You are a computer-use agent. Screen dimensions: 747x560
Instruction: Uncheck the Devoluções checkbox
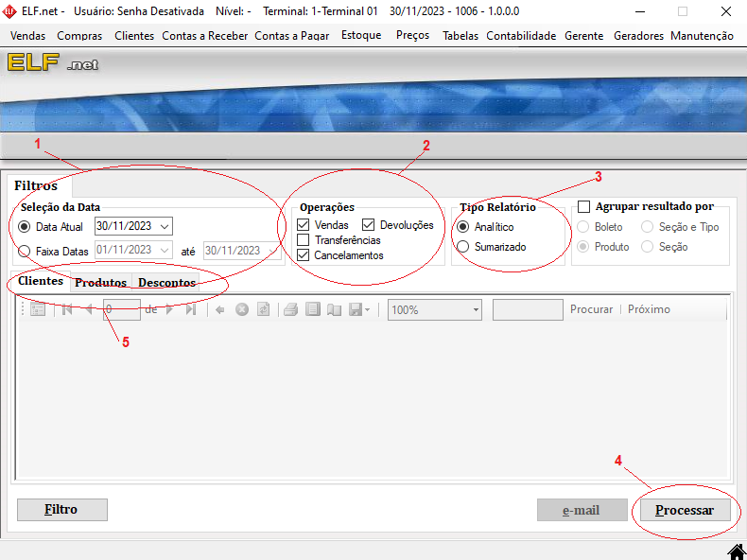pos(368,224)
